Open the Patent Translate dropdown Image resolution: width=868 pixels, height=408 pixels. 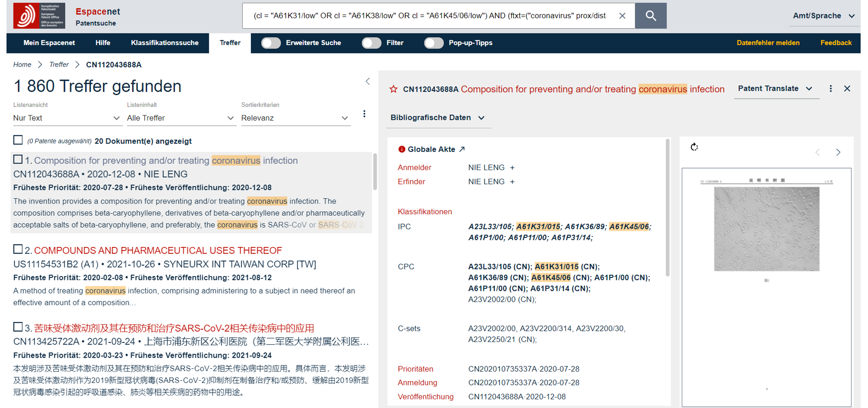click(x=775, y=89)
